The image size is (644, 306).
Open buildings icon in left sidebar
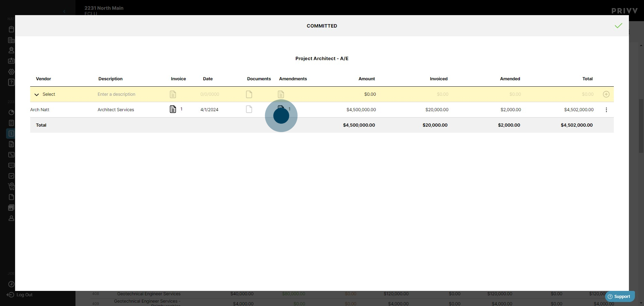11,40
